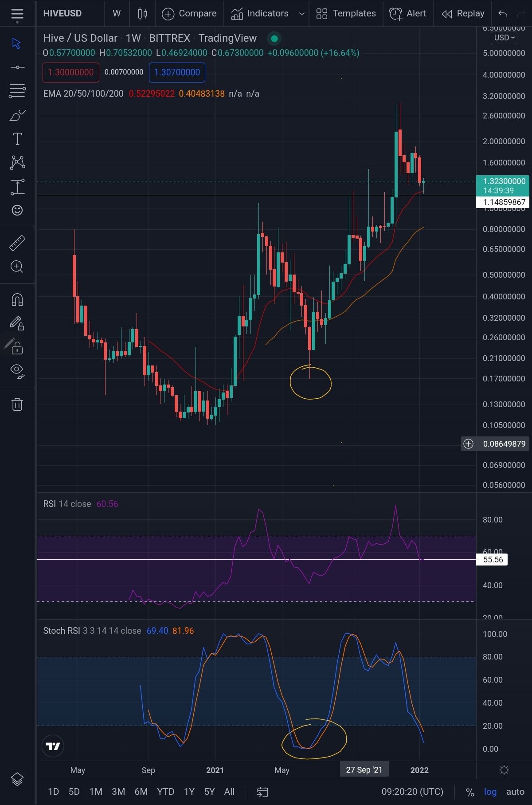Screen dimensions: 532x805
Task: Click the TradingView logo badge
Action: pyautogui.click(x=53, y=746)
